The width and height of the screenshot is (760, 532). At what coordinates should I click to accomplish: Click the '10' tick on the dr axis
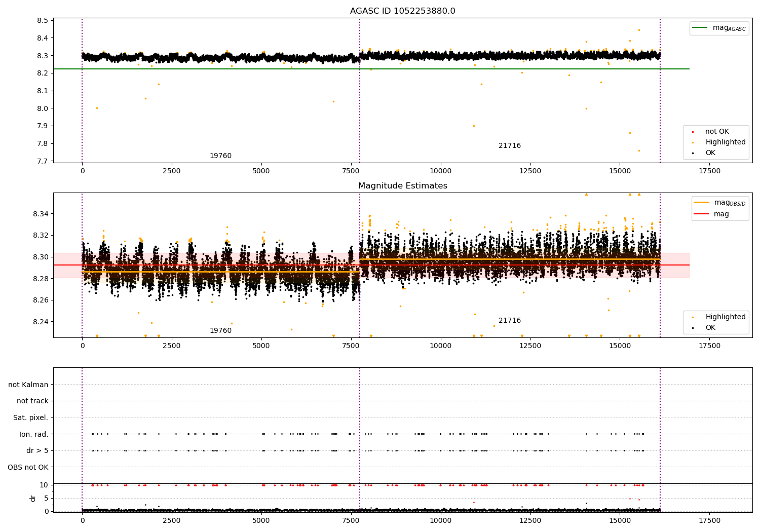pos(44,485)
